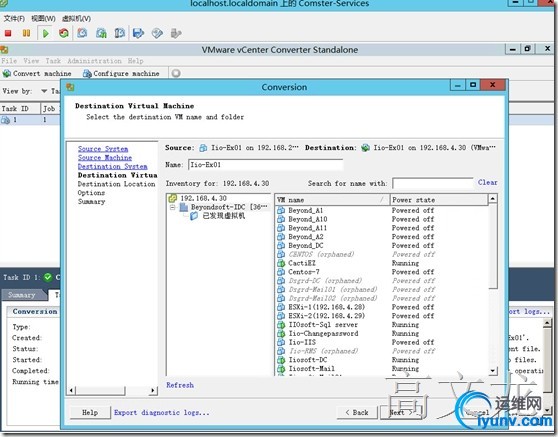
Task: Select the Beyond_A11 row
Action: pos(381,228)
